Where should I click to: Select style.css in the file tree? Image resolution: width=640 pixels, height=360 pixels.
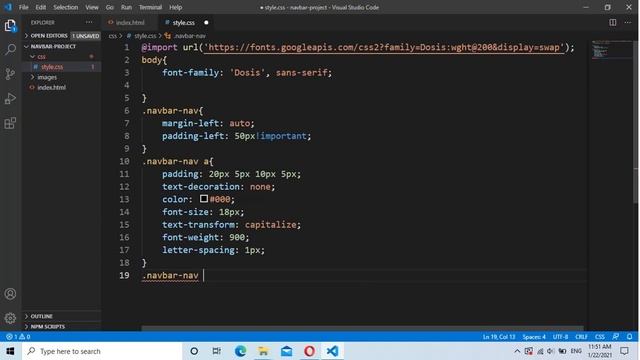tap(52, 67)
